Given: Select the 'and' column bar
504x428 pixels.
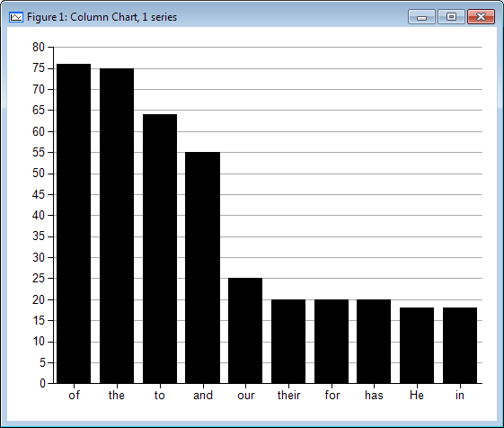Looking at the screenshot, I should point(202,268).
